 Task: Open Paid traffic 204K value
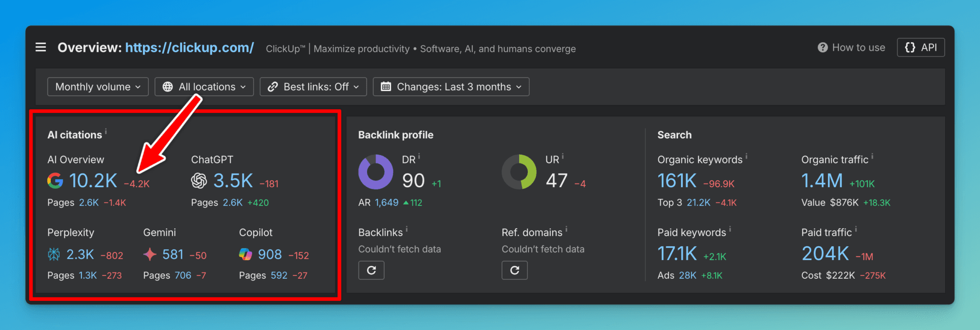825,253
